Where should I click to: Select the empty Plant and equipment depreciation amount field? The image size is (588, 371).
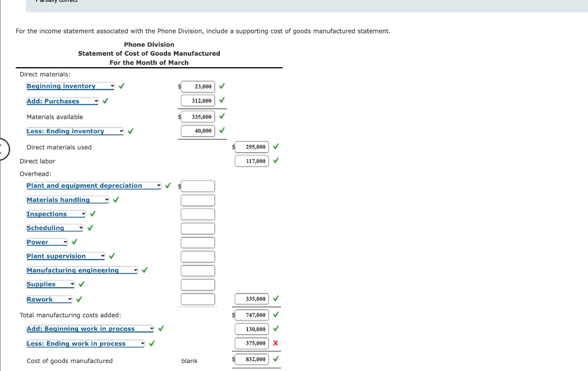tap(199, 186)
